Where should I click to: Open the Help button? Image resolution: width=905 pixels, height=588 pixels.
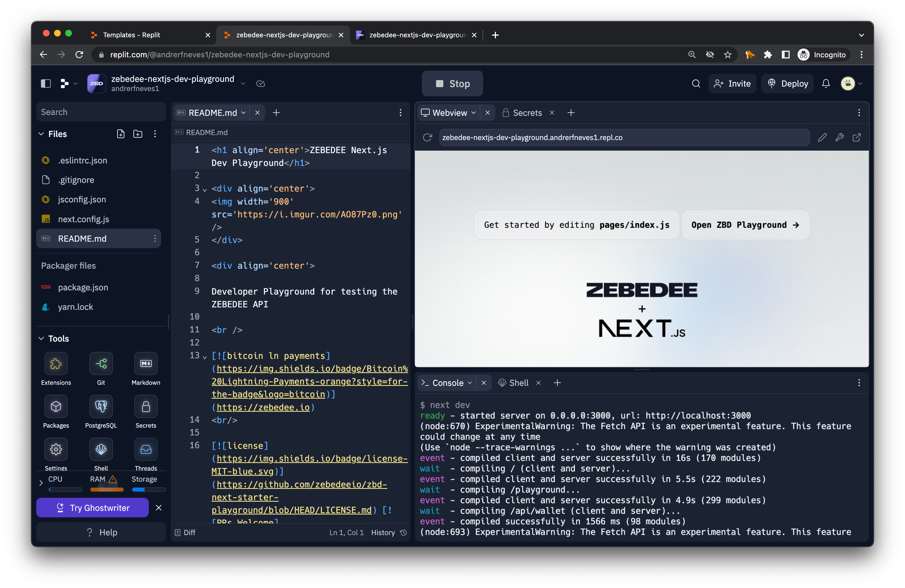tap(101, 532)
